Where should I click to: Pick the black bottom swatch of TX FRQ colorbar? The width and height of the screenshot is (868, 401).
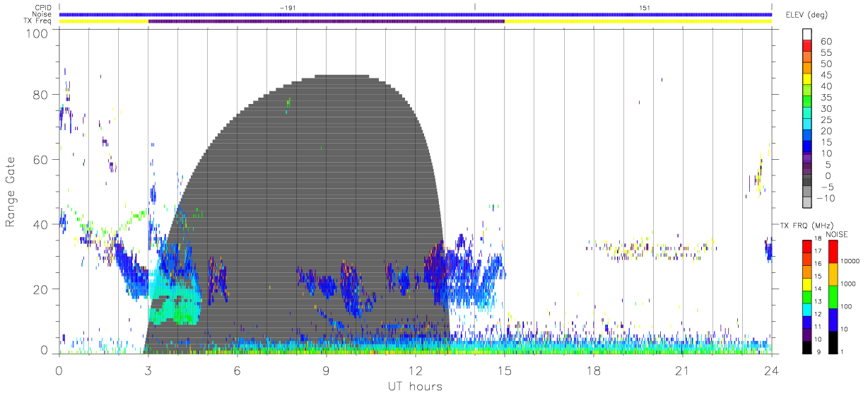[x=809, y=346]
